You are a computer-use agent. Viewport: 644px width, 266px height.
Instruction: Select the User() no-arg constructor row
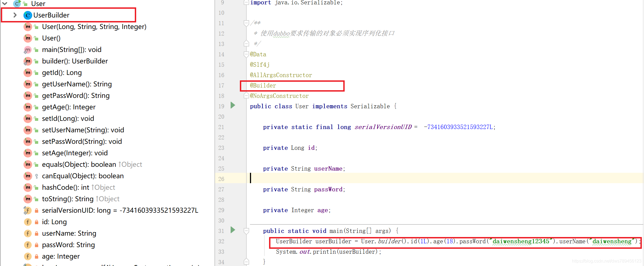point(51,38)
